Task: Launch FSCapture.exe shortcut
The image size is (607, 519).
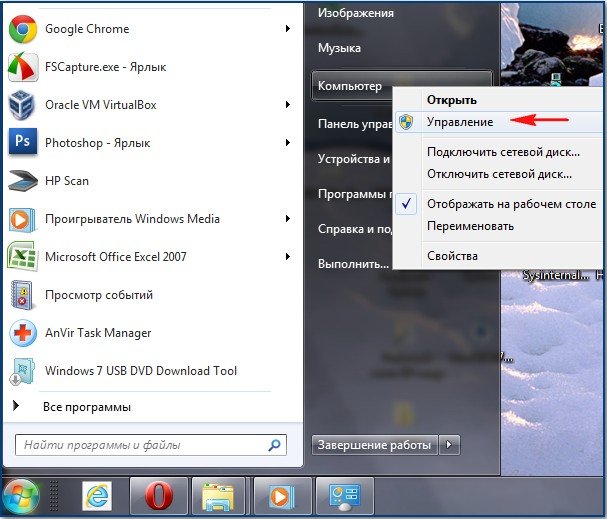Action: 105,67
